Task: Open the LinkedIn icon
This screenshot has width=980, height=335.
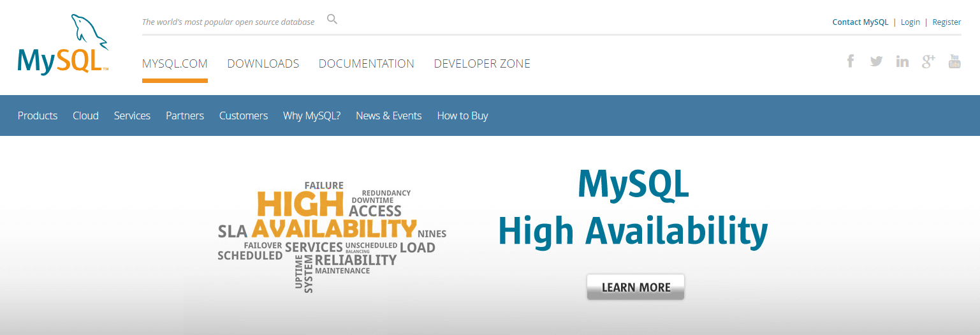Action: coord(902,61)
